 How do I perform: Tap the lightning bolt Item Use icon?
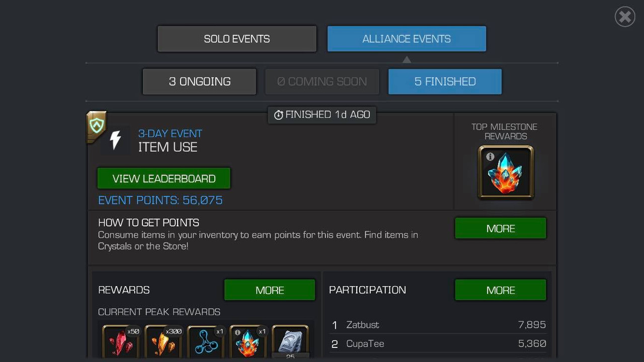click(115, 140)
